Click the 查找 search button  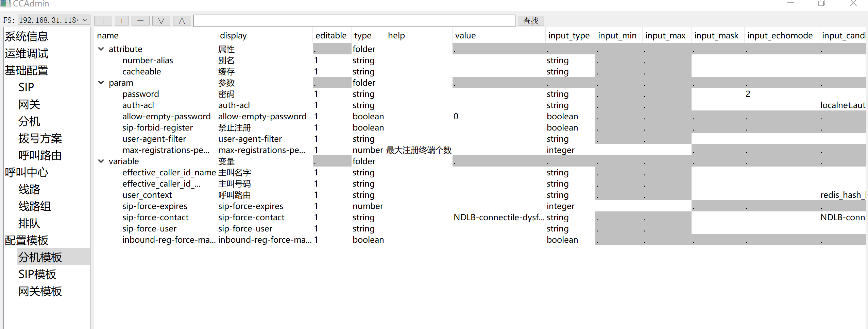(531, 21)
